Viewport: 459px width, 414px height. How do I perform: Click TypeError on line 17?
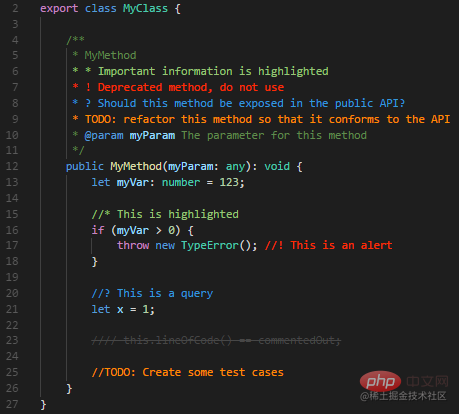(x=210, y=245)
